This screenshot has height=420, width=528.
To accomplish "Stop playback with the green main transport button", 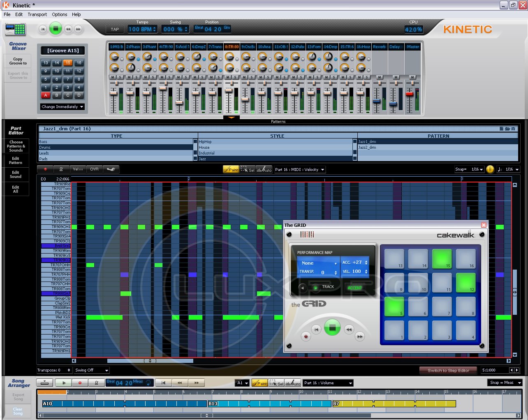I will pyautogui.click(x=56, y=29).
